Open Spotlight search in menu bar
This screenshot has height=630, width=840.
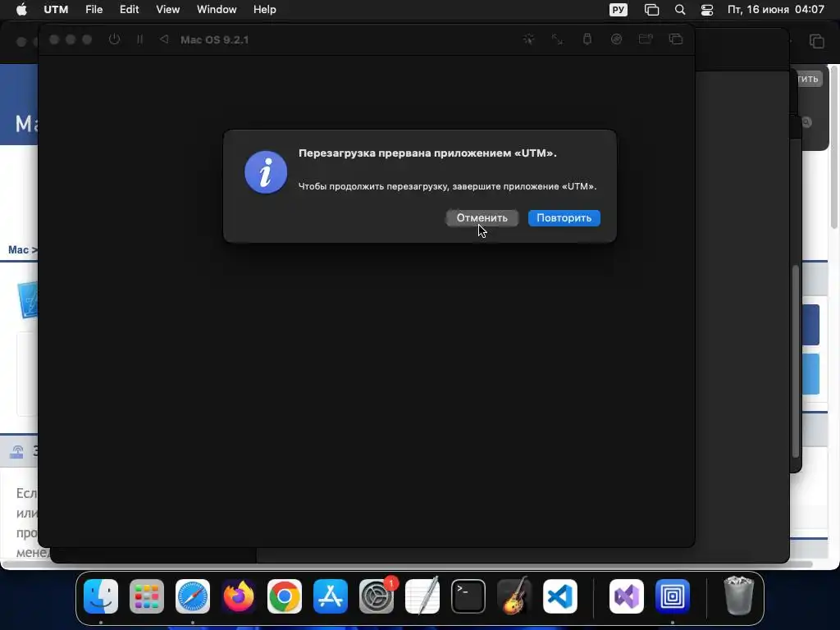[x=680, y=10]
